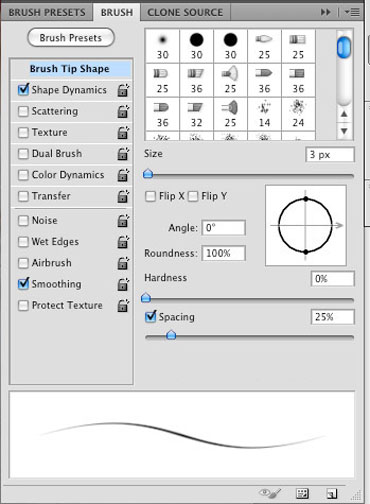Toggle the Texture lock icon

click(x=123, y=133)
